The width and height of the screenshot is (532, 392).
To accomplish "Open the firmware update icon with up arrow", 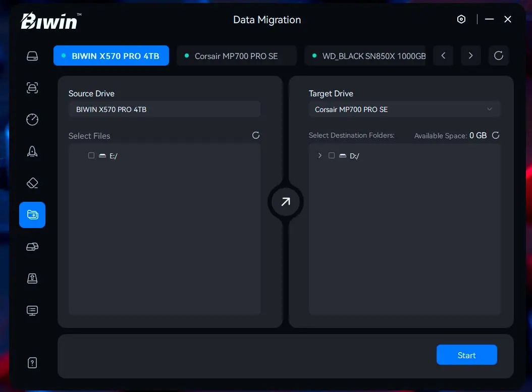I will [32, 278].
